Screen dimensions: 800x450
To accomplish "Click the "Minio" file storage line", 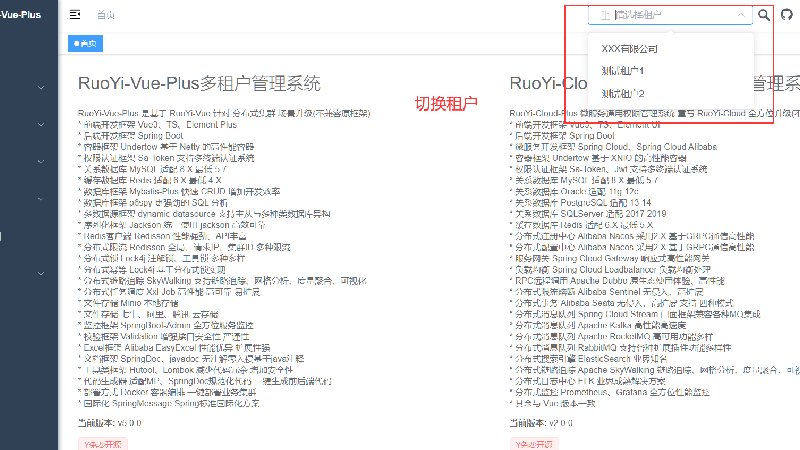I will tap(128, 303).
